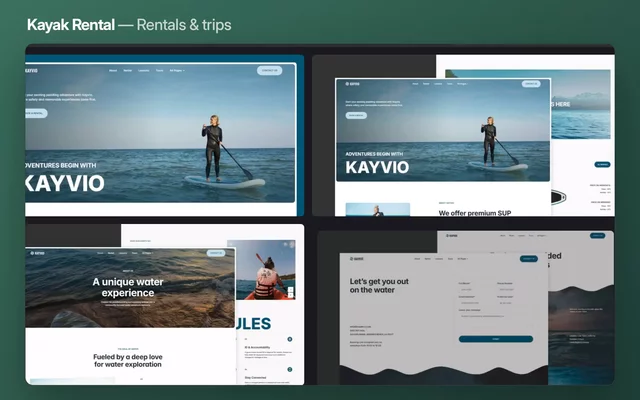Click the wide dark blue submit button in the contact form
640x400 pixels.
point(496,339)
